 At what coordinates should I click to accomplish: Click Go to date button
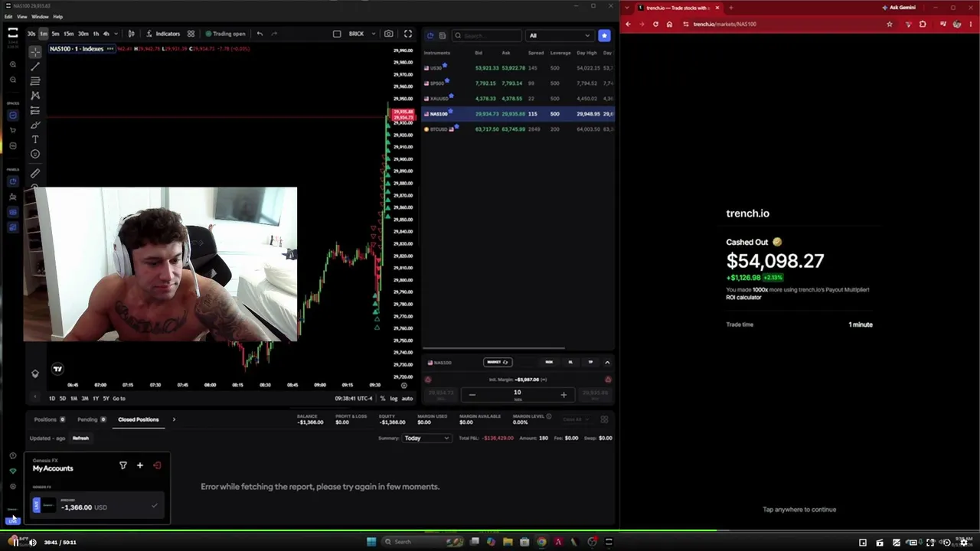pyautogui.click(x=119, y=398)
